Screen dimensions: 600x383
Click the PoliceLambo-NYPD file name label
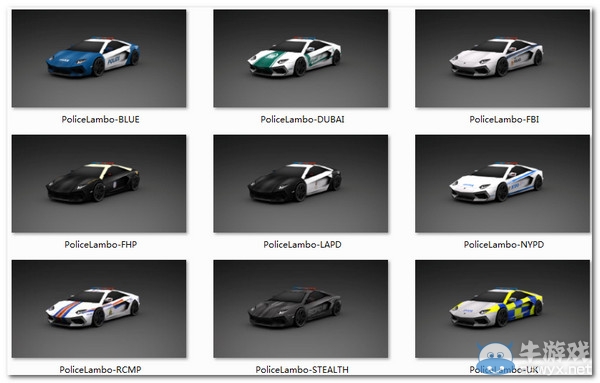(x=504, y=244)
